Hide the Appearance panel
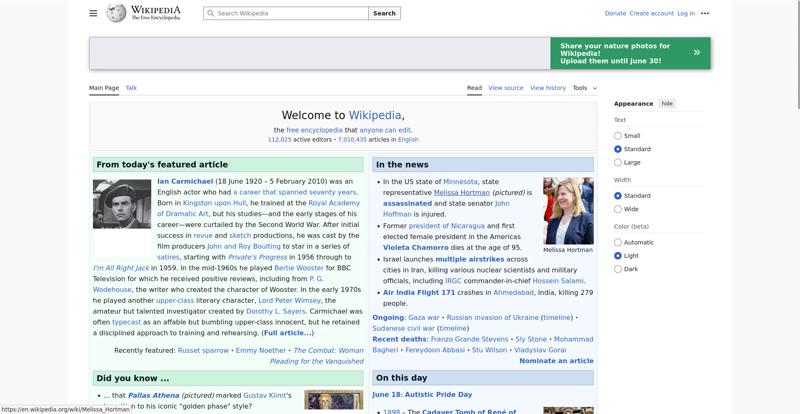800x414 pixels. pos(667,104)
